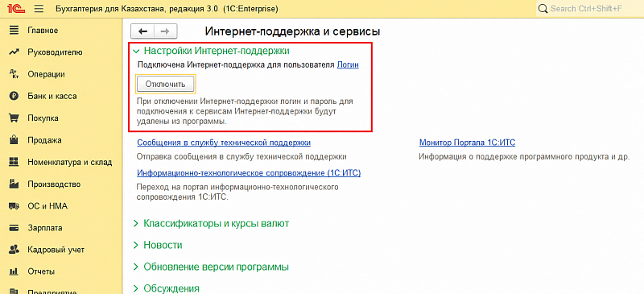This screenshot has height=294, width=644.
Task: Click the ОС и НМА truck icon
Action: (14, 206)
